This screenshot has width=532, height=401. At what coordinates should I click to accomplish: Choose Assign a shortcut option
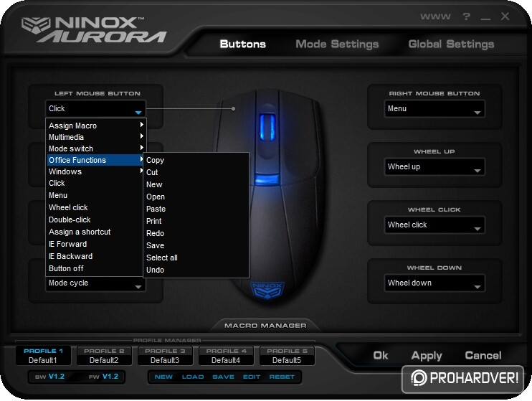coord(95,232)
